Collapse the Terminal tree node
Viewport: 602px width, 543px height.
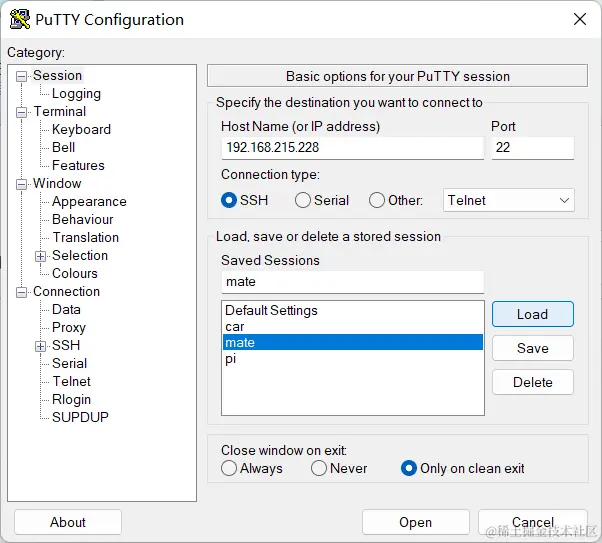22,112
